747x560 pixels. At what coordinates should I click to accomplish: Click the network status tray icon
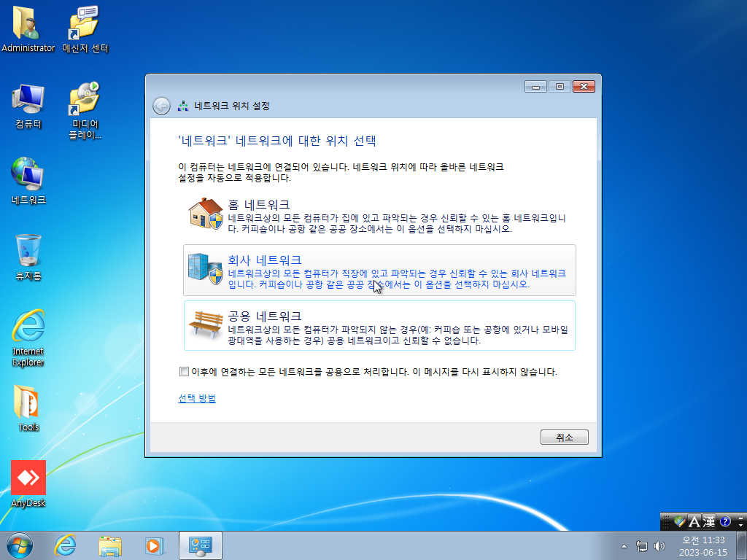pos(642,546)
